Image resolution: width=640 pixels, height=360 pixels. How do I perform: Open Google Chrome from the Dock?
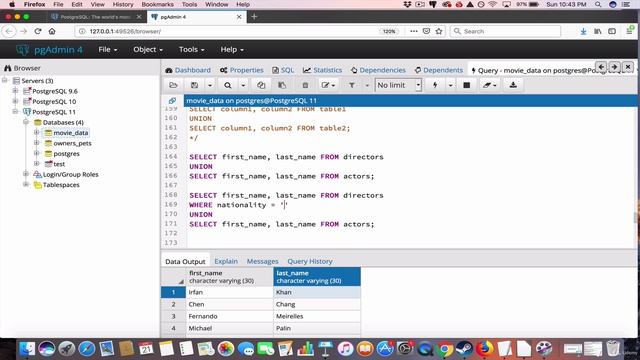(x=445, y=349)
